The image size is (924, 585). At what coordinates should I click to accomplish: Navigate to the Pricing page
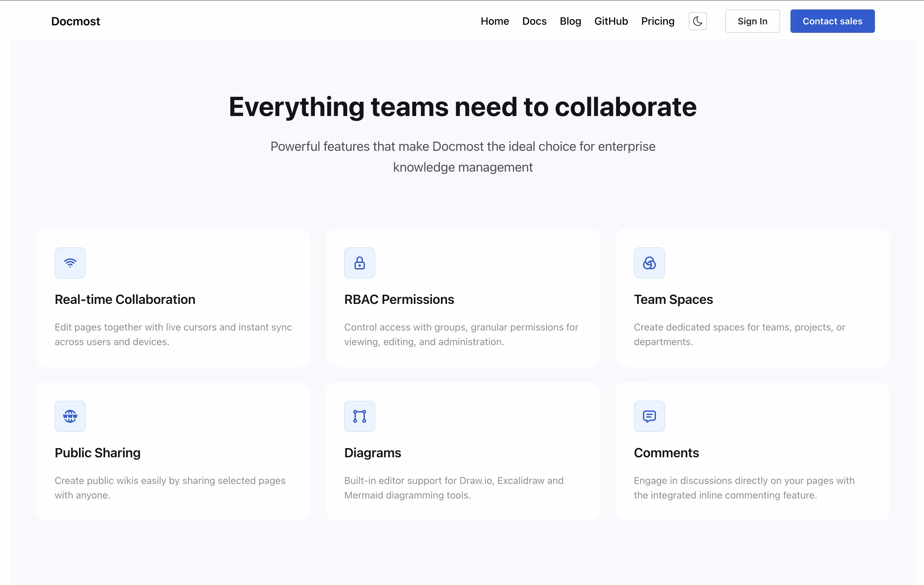click(x=657, y=21)
